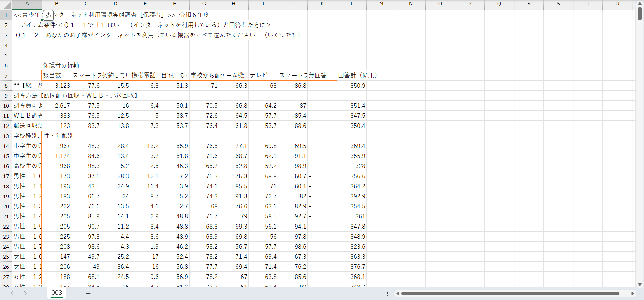The image size is (644, 300).
Task: Click the next sheet navigation arrow
Action: pos(25,293)
